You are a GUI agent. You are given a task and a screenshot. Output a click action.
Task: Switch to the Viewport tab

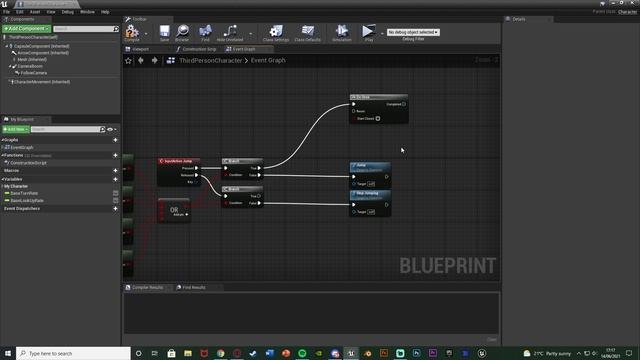[140, 49]
